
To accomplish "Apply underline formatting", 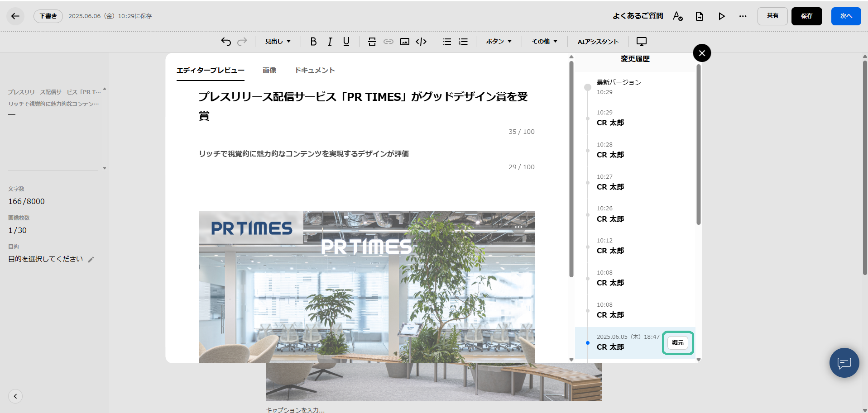I will point(346,42).
